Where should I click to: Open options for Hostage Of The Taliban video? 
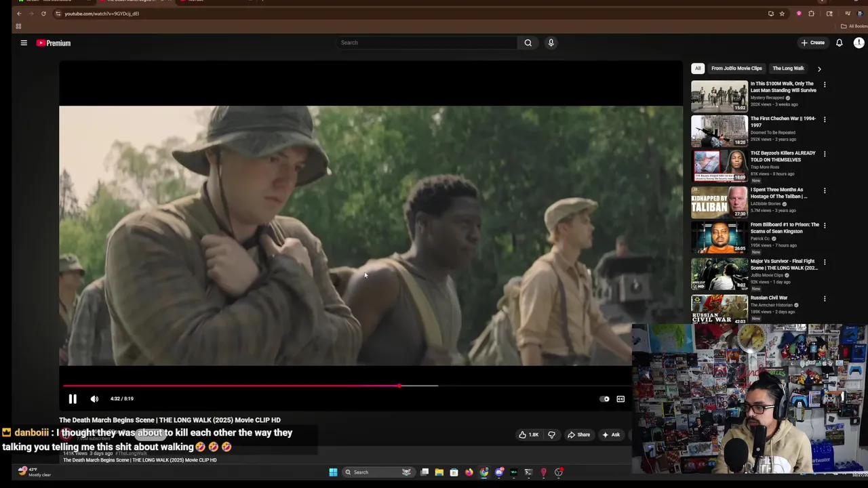(825, 190)
